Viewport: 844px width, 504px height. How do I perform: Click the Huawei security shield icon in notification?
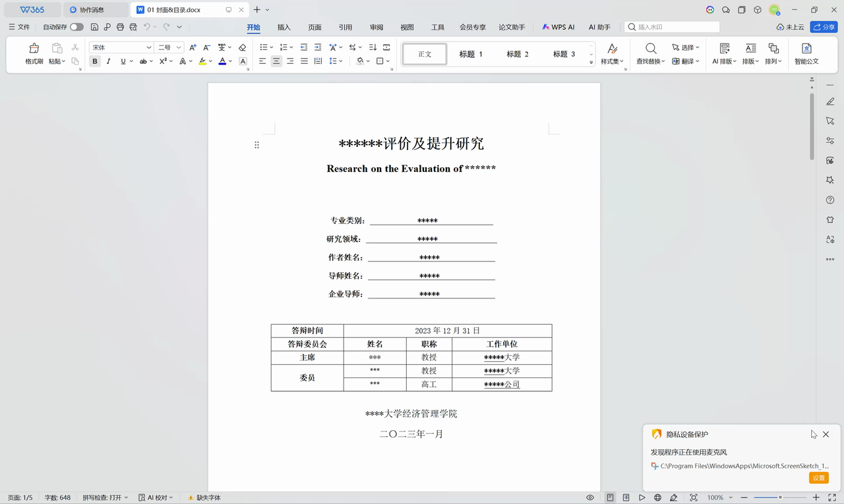(657, 434)
